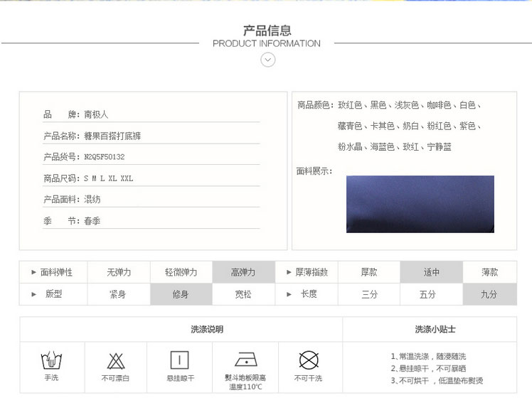Click the 洗涤小贴士 header
This screenshot has width=532, height=405.
(x=435, y=329)
